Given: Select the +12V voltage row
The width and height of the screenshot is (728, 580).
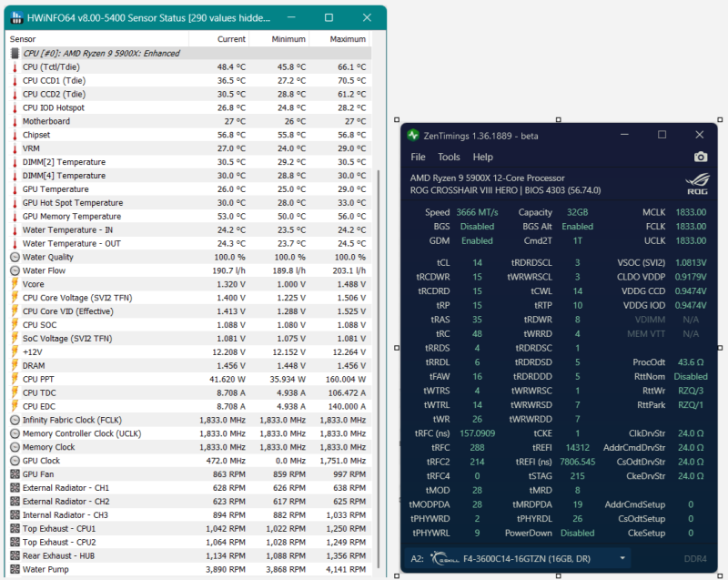Looking at the screenshot, I should pyautogui.click(x=189, y=352).
